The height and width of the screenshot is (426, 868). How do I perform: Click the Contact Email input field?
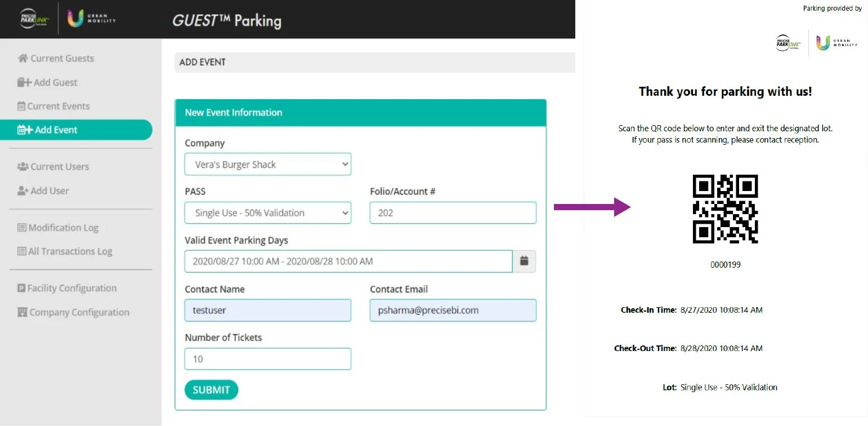pos(453,310)
